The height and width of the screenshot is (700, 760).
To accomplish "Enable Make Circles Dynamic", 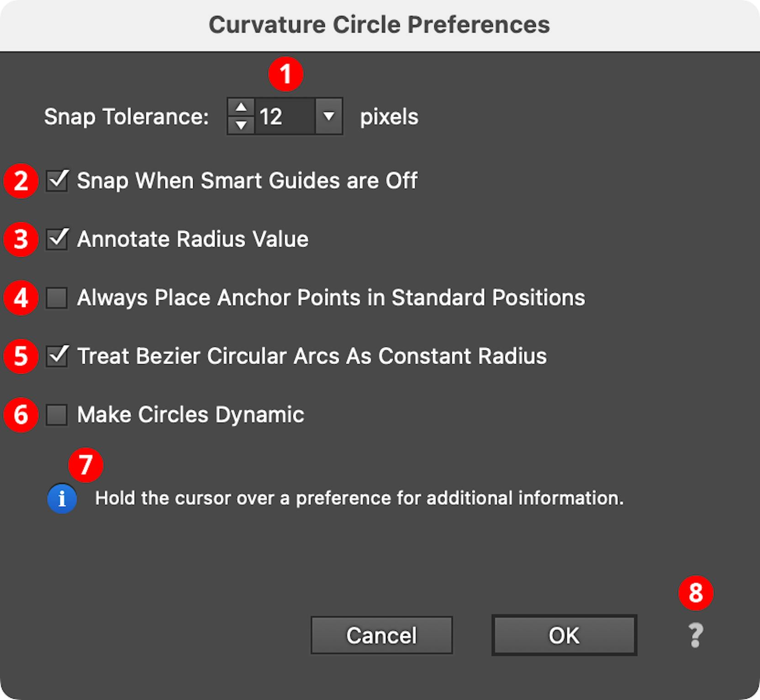I will (x=57, y=414).
